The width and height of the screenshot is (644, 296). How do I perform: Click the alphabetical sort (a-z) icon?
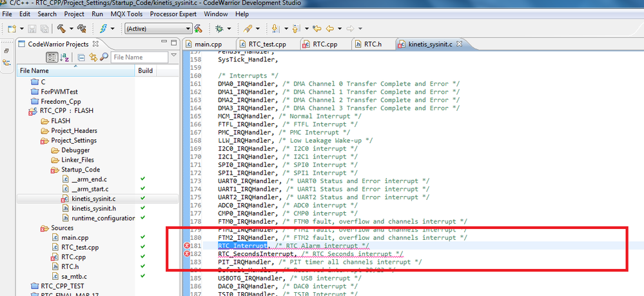(64, 57)
